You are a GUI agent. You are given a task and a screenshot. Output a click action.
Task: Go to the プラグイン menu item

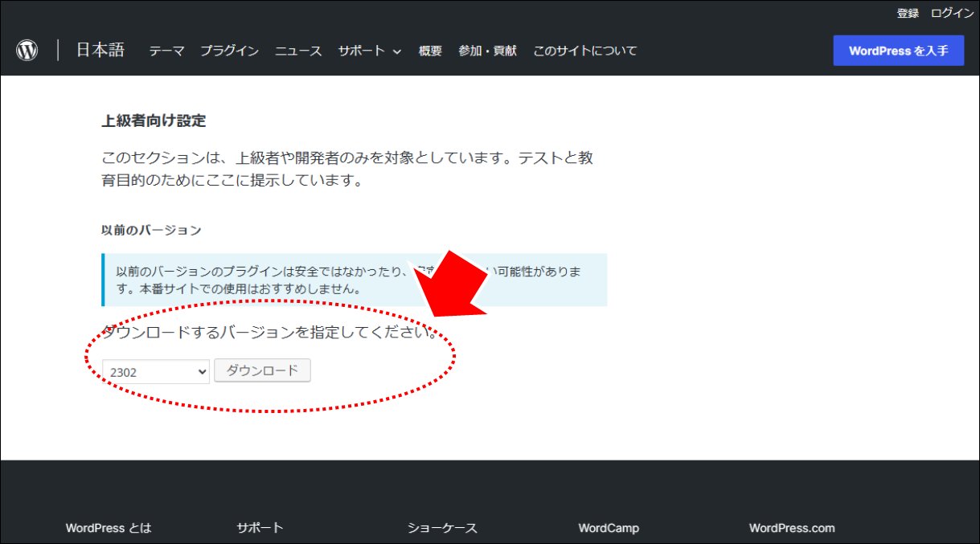click(229, 51)
